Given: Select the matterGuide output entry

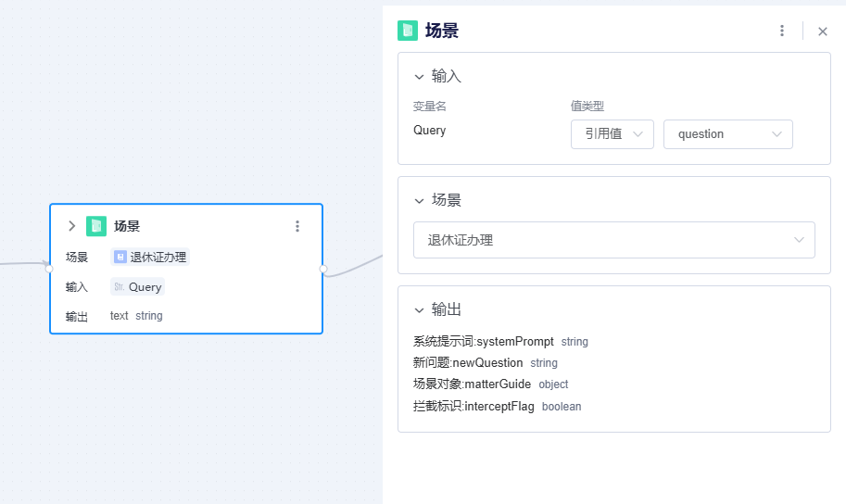Looking at the screenshot, I should pos(491,384).
